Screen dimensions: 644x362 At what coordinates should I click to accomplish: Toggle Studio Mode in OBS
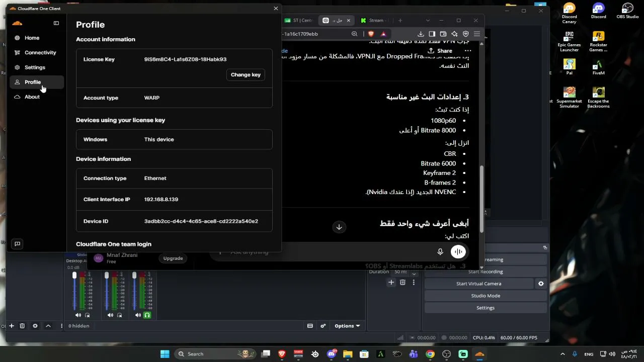(486, 296)
